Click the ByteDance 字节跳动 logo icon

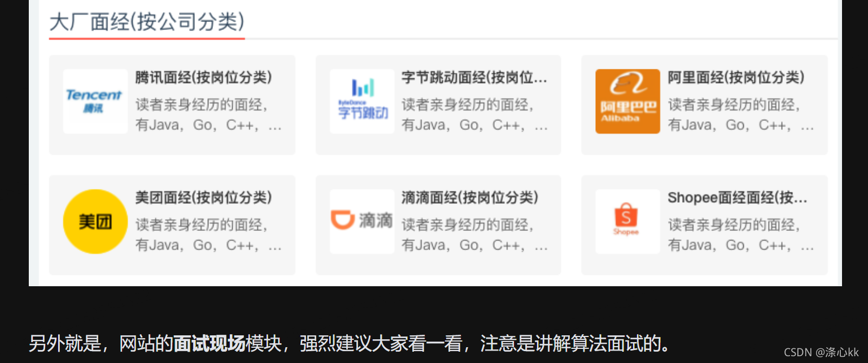pyautogui.click(x=362, y=101)
